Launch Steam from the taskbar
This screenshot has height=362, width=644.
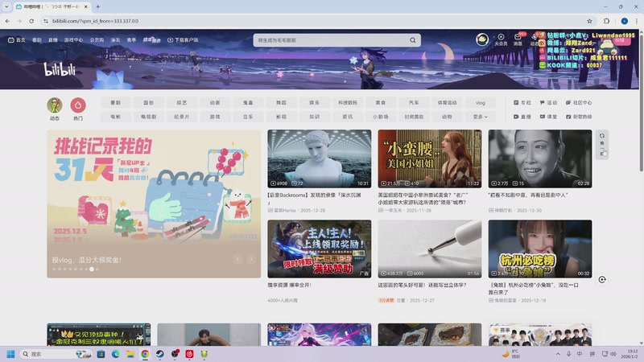[x=159, y=354]
